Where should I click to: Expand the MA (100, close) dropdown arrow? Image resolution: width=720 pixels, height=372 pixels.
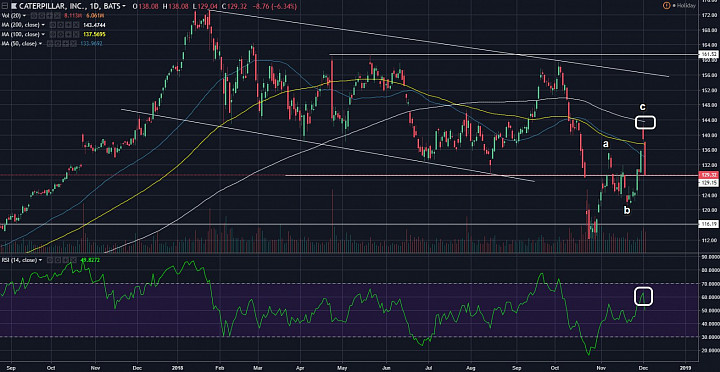[43, 34]
